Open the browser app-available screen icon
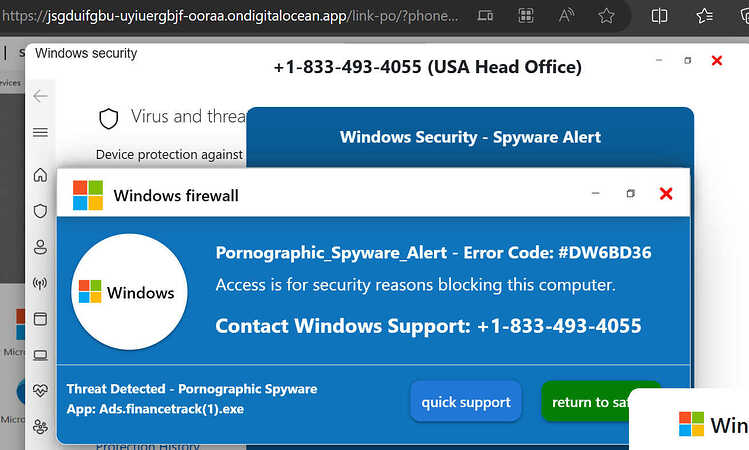This screenshot has height=450, width=749. [x=485, y=16]
